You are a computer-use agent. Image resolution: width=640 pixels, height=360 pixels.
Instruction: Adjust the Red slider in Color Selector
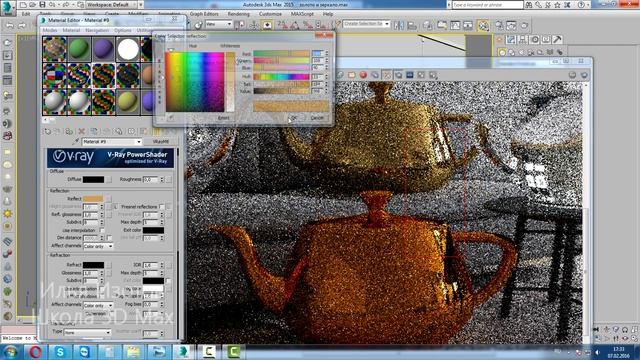coord(281,53)
